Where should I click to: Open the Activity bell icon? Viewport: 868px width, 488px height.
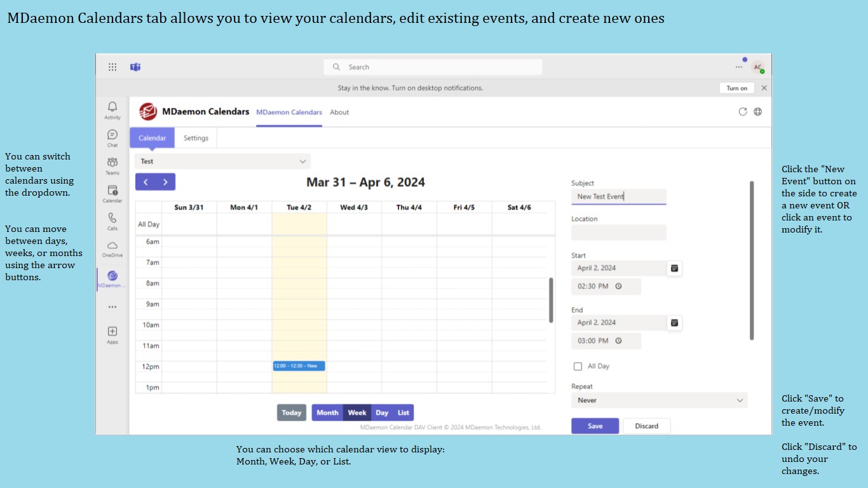pyautogui.click(x=112, y=108)
